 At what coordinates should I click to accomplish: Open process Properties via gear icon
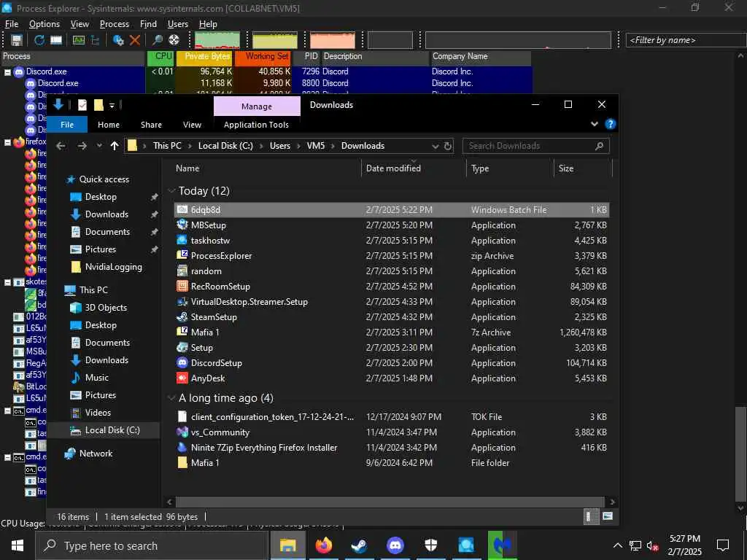118,40
